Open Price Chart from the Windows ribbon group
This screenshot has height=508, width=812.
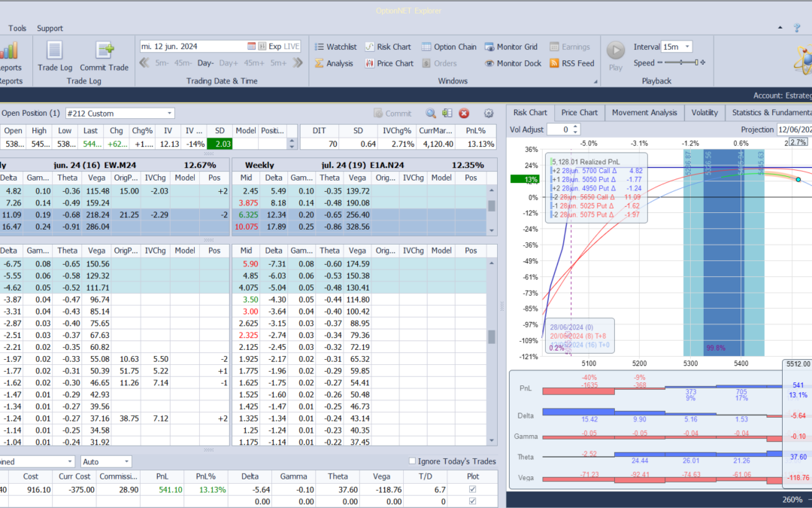click(389, 63)
